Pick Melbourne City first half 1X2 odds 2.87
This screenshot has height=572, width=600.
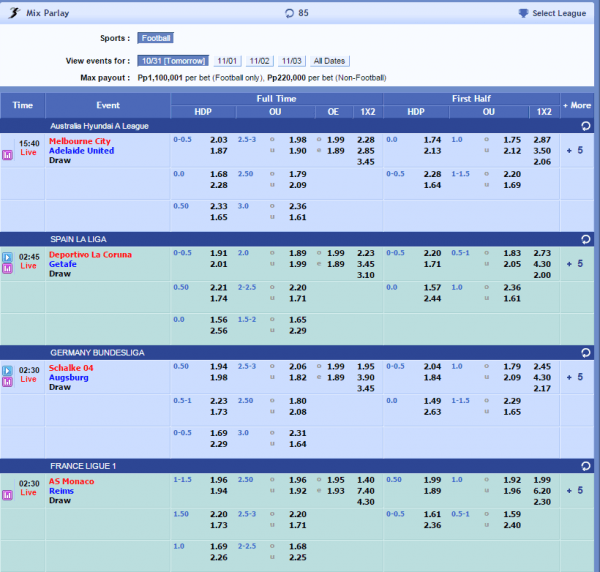[542, 140]
